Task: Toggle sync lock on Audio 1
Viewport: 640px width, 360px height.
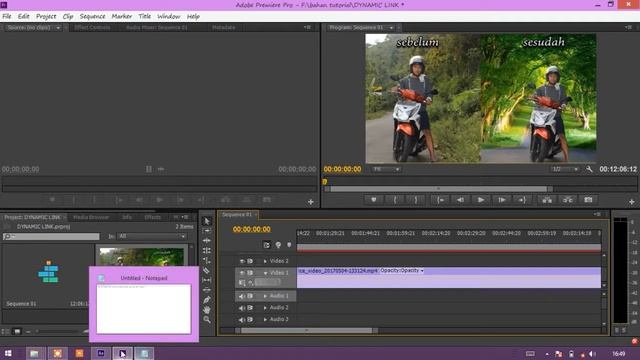Action: 250,296
